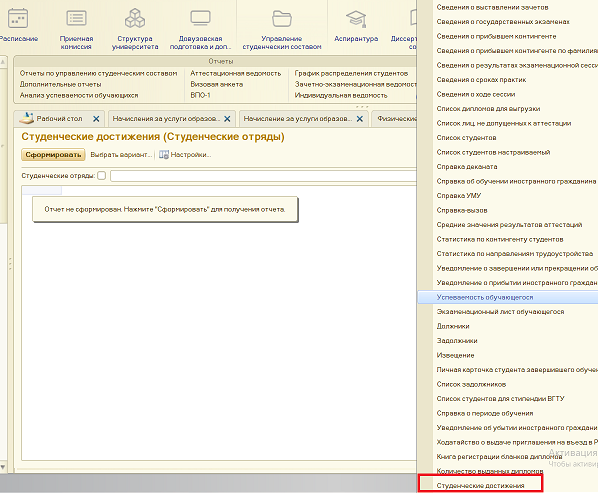Open the Аспирантура graduation cap icon
598x493 pixels.
pyautogui.click(x=356, y=18)
